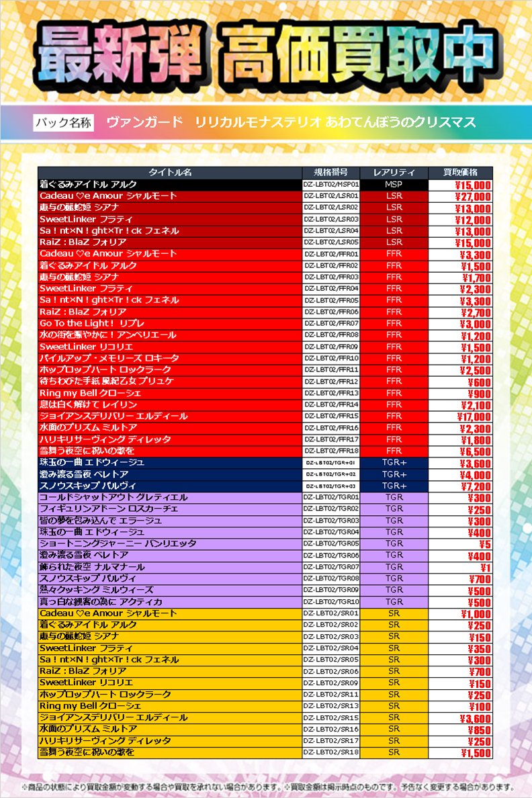
Task: Select code DZ-LBT02/FFR16
Action: (x=331, y=428)
